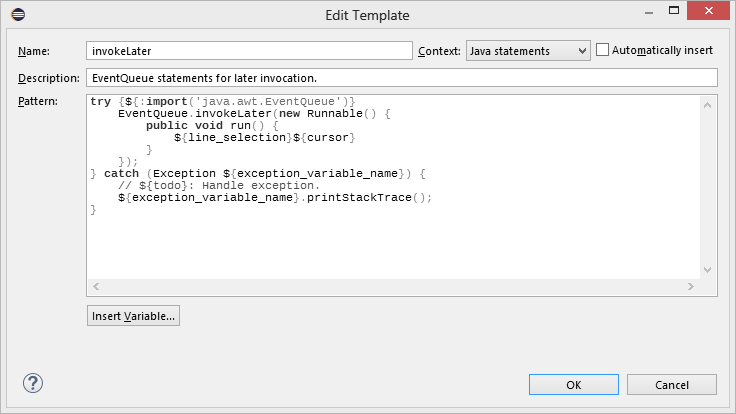The image size is (736, 414).
Task: Maximize the Edit Template dialog
Action: point(674,10)
